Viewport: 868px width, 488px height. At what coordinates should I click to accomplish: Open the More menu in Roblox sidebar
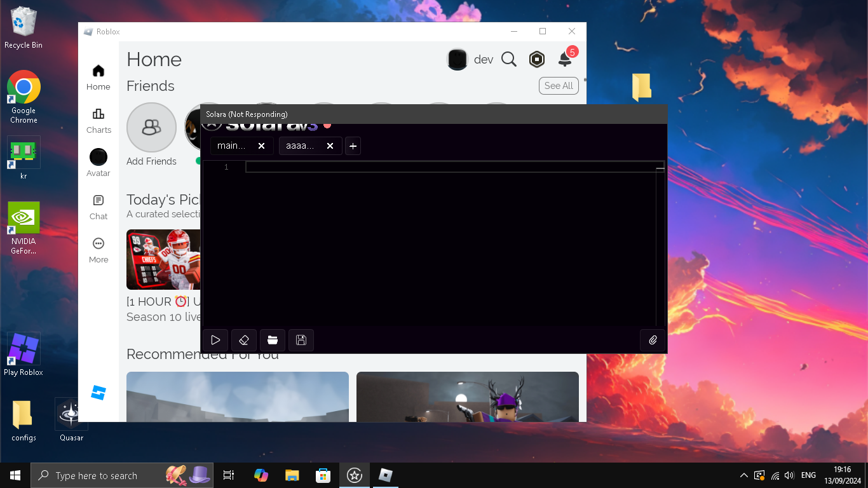pyautogui.click(x=98, y=250)
